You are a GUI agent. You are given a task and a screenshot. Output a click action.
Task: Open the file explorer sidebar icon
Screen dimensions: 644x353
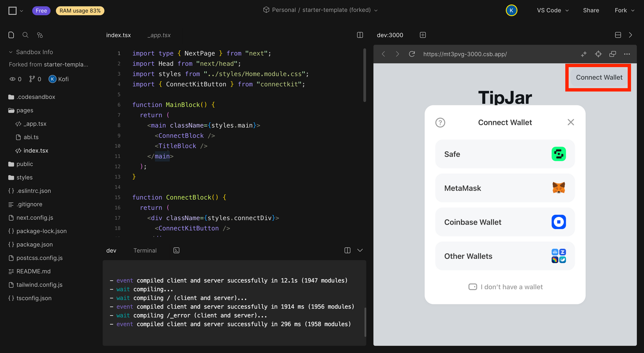point(11,35)
